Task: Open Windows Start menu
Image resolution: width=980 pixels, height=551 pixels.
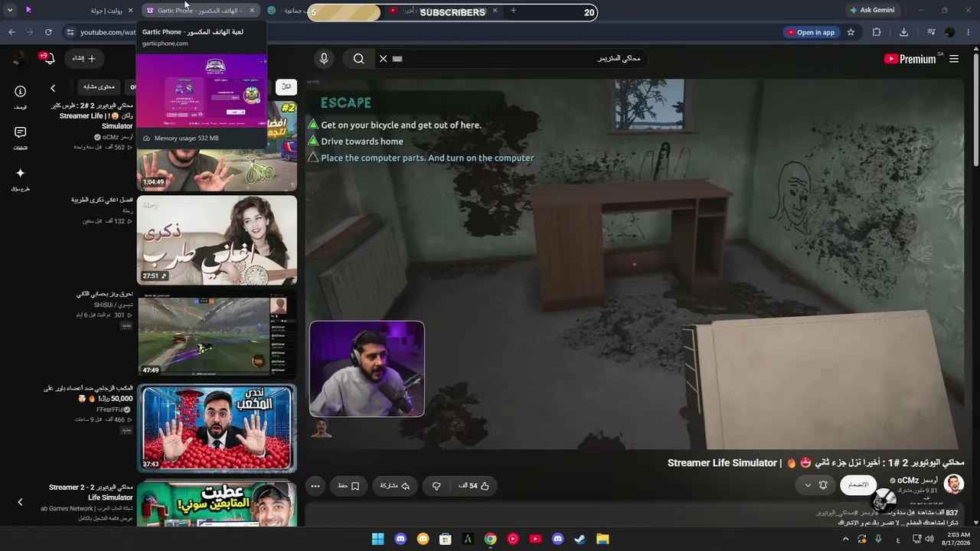Action: point(377,539)
